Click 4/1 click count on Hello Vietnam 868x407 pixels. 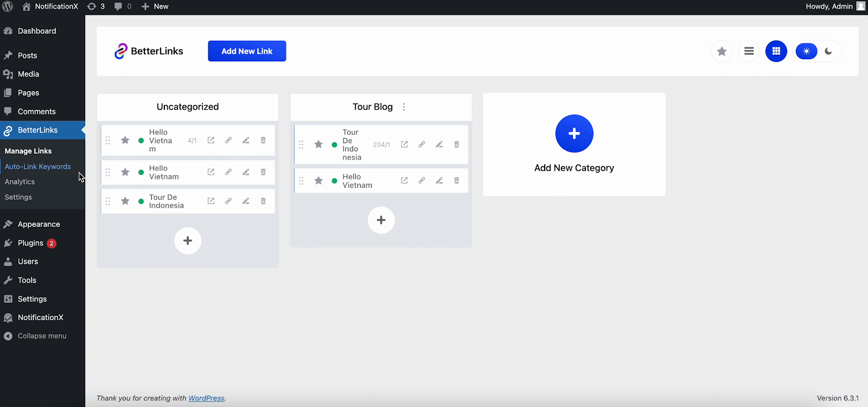point(192,141)
